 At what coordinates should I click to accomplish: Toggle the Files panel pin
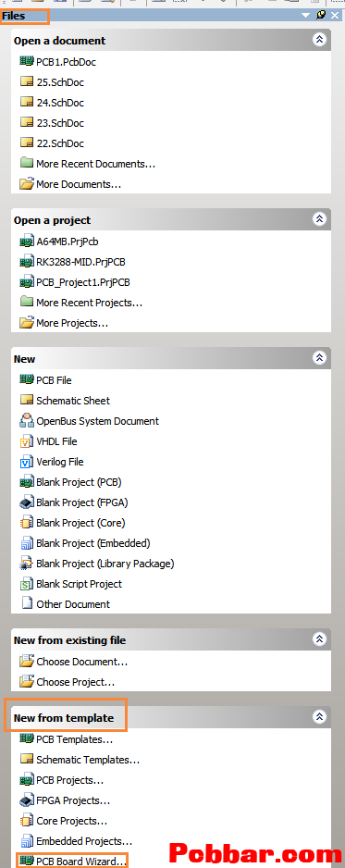pyautogui.click(x=321, y=15)
